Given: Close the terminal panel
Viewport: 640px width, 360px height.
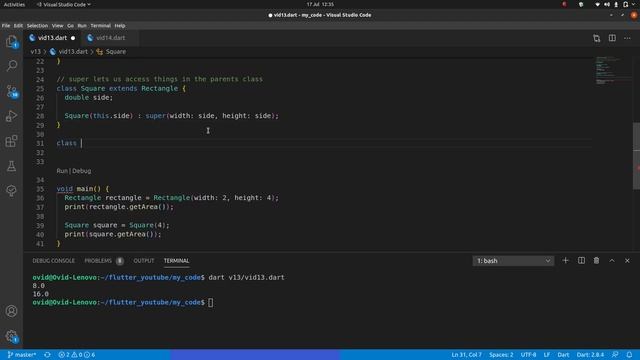Looking at the screenshot, I should (x=627, y=260).
